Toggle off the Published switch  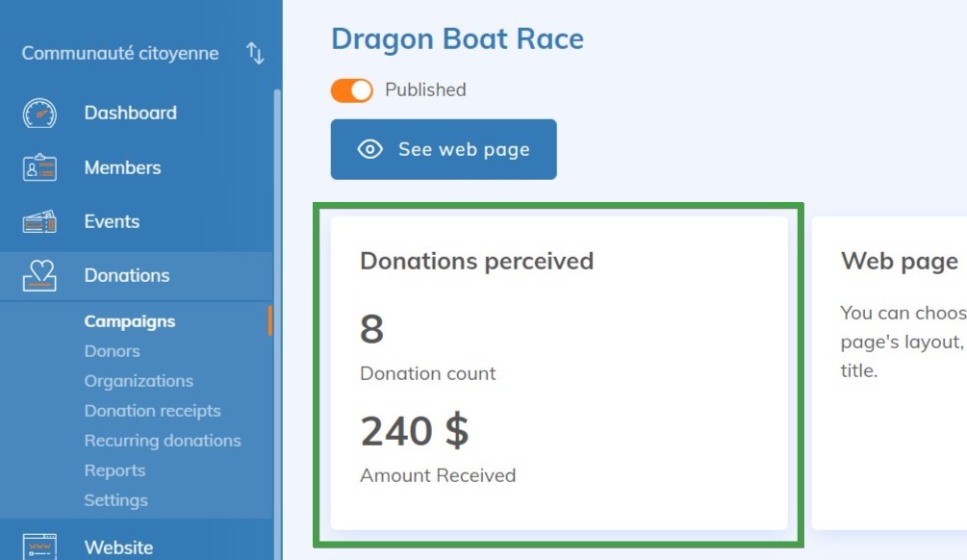352,89
